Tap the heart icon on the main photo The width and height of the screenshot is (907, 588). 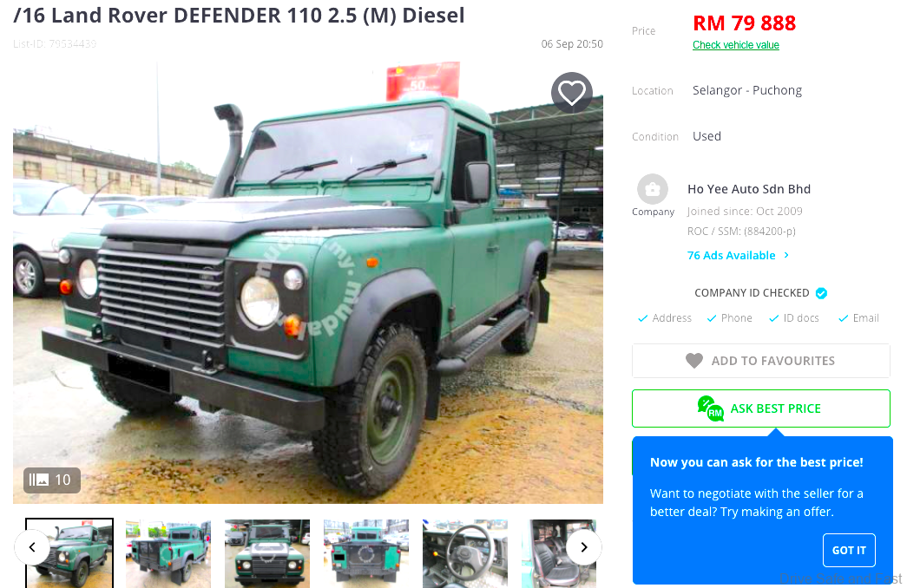571,93
